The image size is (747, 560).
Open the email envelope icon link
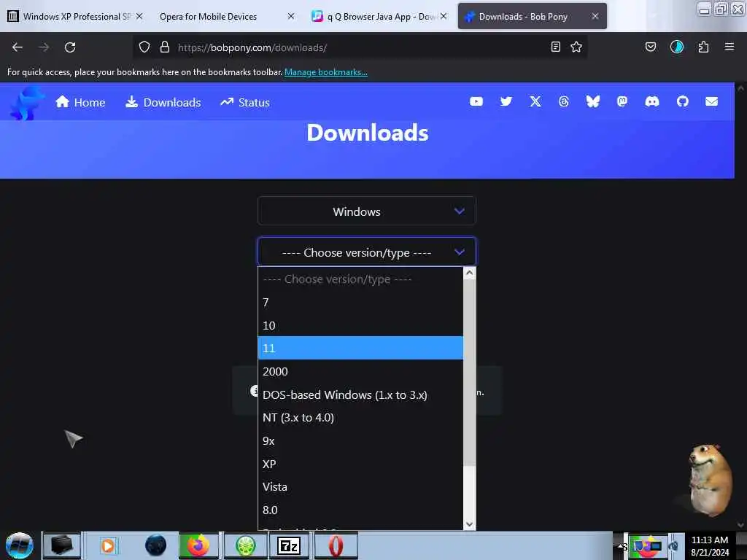pyautogui.click(x=712, y=101)
